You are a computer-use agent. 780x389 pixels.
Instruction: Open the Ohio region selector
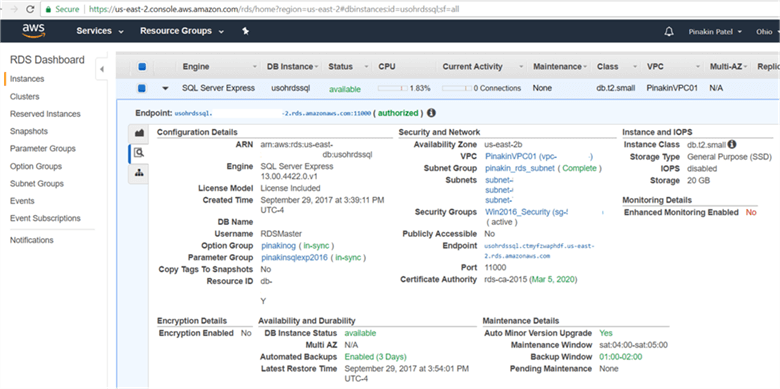point(767,31)
